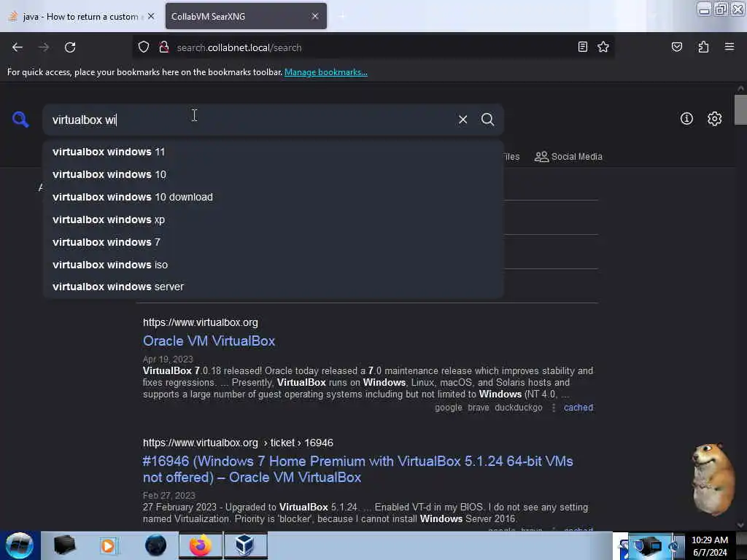
Task: Click the Windows Start orb
Action: (20, 545)
